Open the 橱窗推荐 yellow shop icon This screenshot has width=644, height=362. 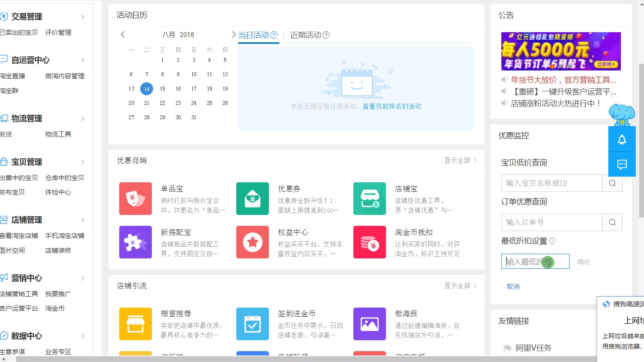click(135, 324)
